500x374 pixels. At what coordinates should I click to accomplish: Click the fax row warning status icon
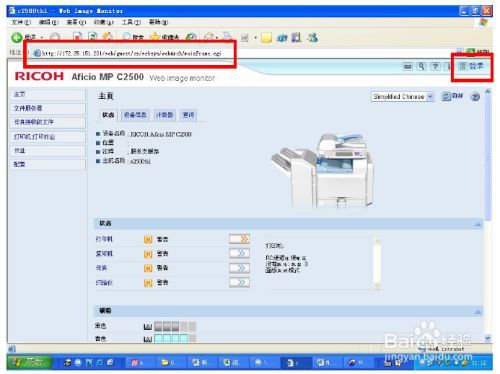click(148, 268)
